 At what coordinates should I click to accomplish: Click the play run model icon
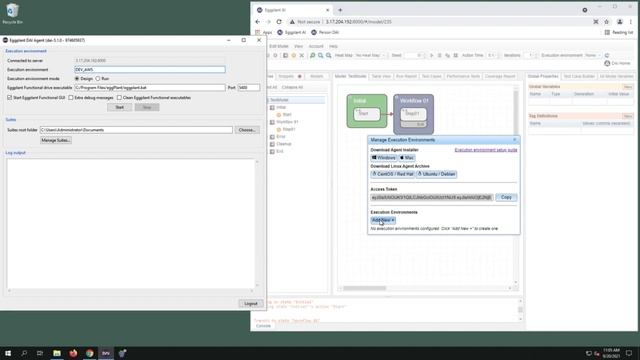[431, 56]
